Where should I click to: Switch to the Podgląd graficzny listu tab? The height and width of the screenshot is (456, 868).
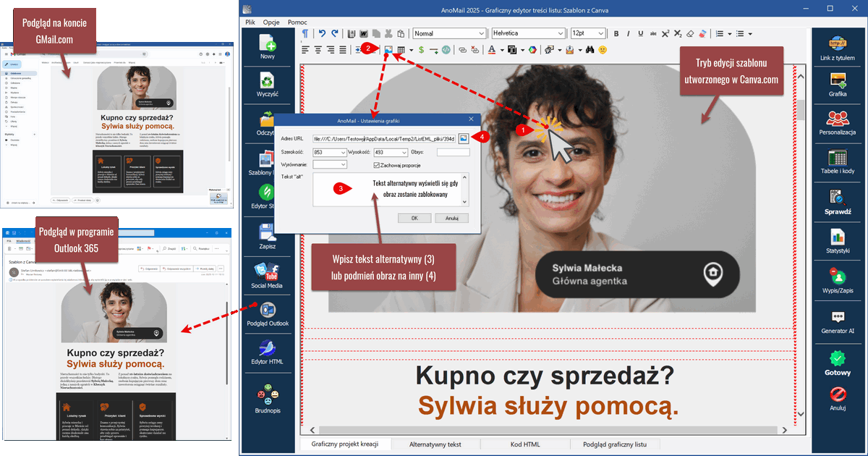tap(615, 444)
